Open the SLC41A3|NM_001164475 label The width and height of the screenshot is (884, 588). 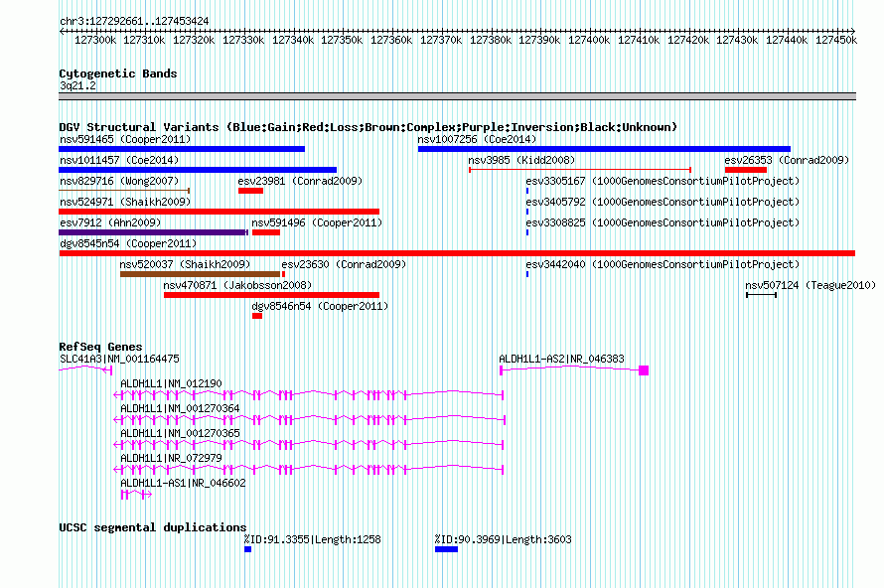[x=119, y=360]
